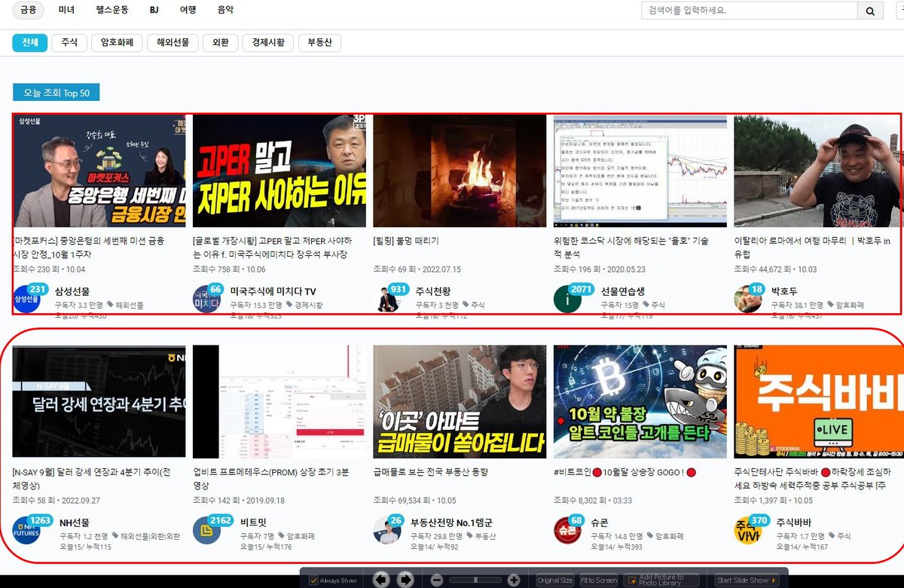Click the 슈콘 channel avatar

pos(567,530)
